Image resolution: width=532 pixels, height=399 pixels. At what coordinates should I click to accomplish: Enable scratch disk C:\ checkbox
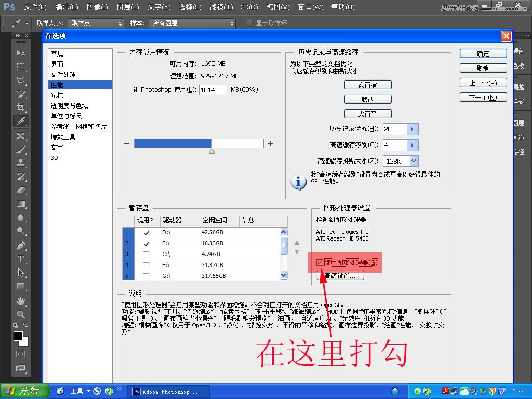[x=146, y=255]
